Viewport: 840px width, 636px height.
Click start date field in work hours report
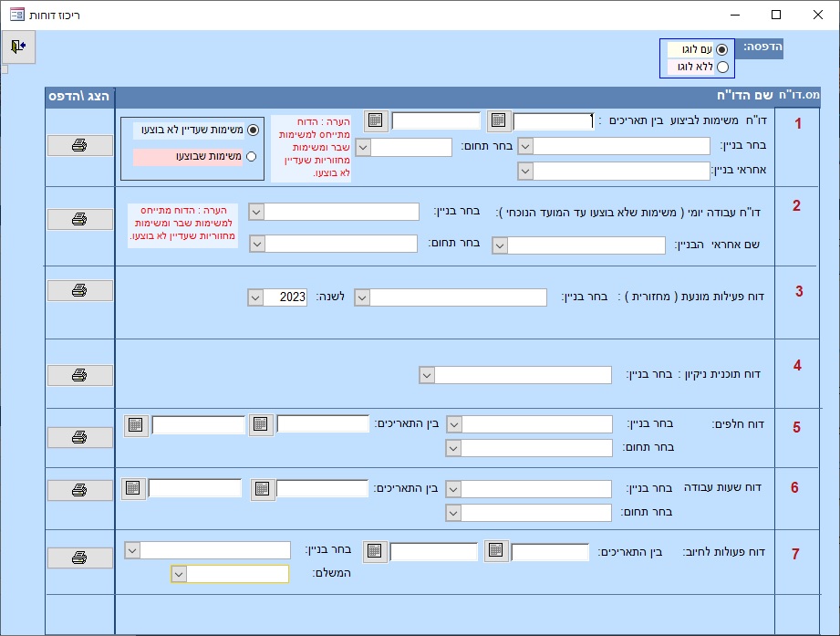pyautogui.click(x=322, y=489)
